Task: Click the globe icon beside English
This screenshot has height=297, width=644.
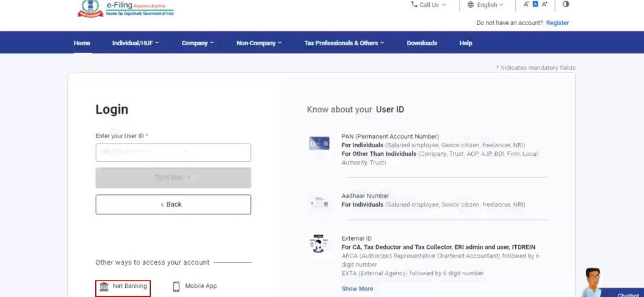Action: point(471,5)
